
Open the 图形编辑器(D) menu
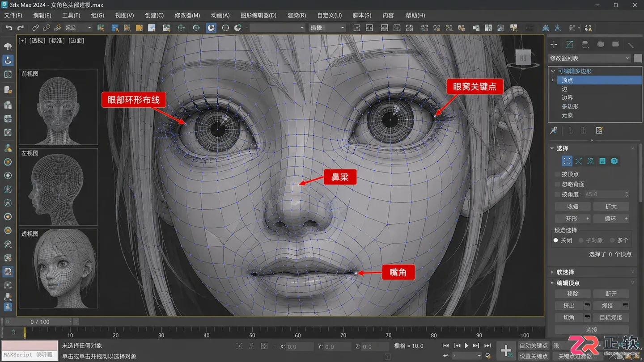(258, 15)
